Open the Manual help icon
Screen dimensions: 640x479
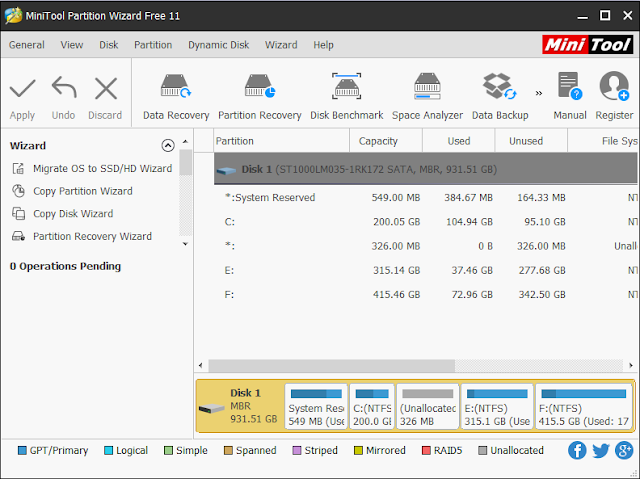pyautogui.click(x=570, y=86)
